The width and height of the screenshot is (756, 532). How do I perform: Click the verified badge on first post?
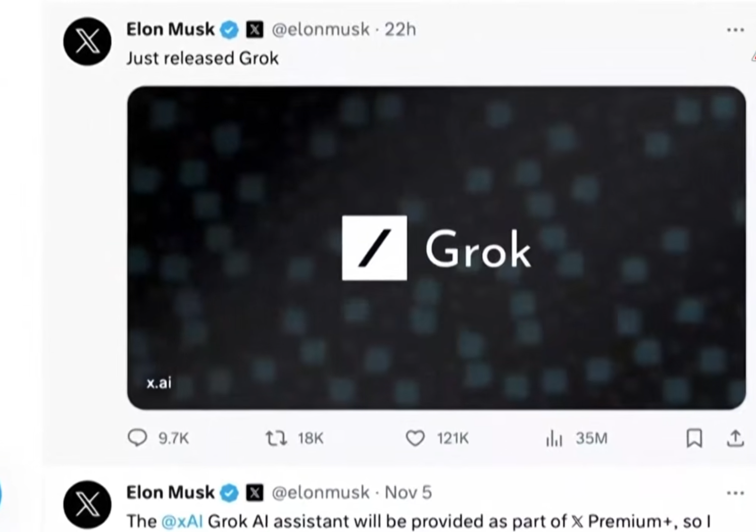pyautogui.click(x=230, y=30)
